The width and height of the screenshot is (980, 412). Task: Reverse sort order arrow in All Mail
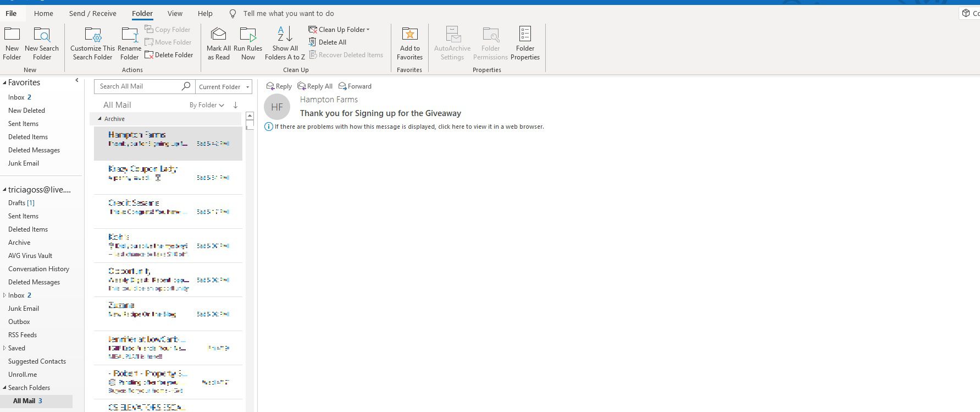[x=235, y=105]
